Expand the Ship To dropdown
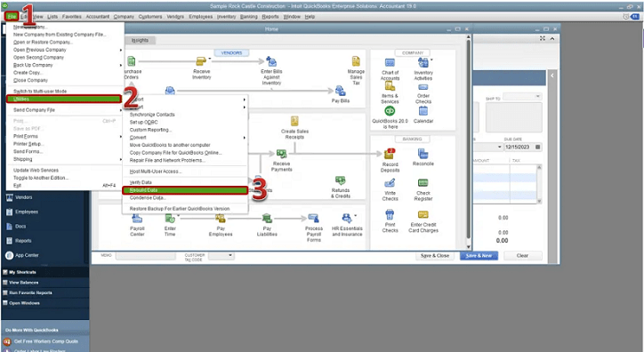The height and width of the screenshot is (352, 644). click(x=537, y=96)
